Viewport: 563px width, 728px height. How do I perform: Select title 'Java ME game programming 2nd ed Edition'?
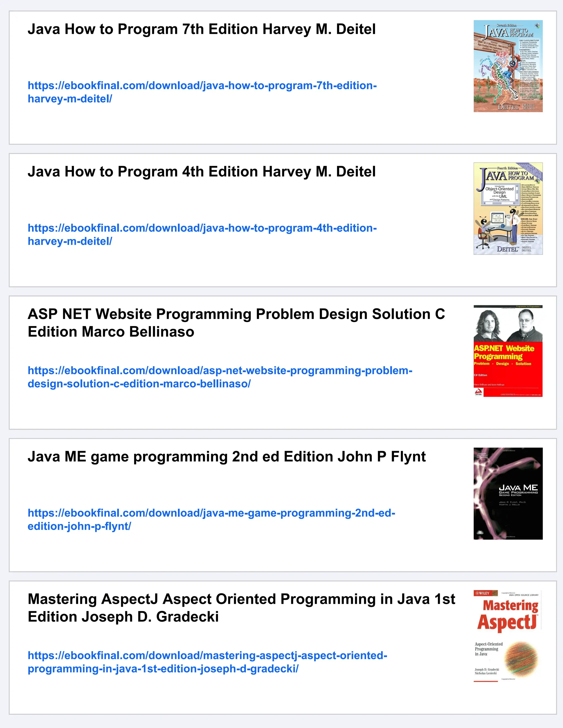(180, 457)
